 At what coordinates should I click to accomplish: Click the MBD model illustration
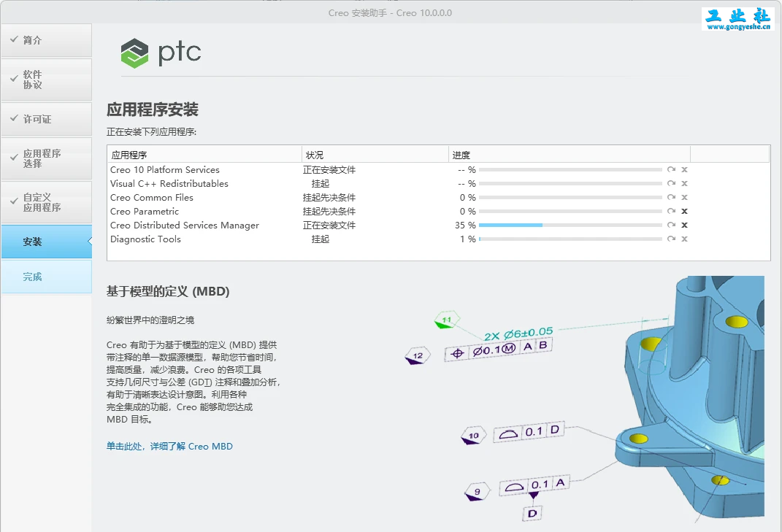click(585, 399)
